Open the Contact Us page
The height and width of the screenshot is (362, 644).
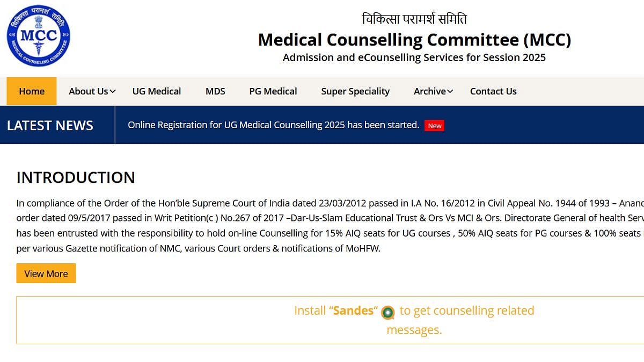point(493,91)
